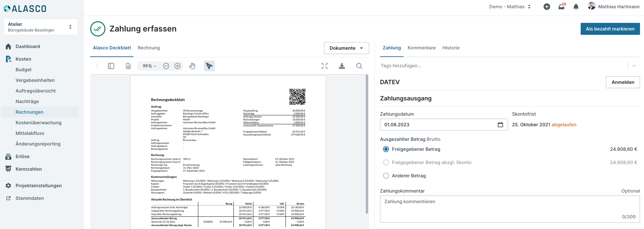The width and height of the screenshot is (644, 229).
Task: Click the zoom out minus icon
Action: pyautogui.click(x=166, y=66)
